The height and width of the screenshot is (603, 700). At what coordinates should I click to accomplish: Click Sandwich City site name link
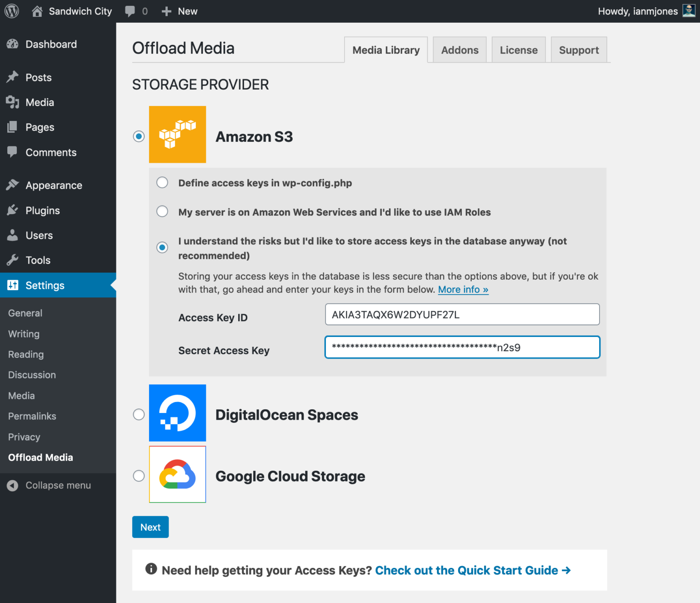pyautogui.click(x=80, y=11)
